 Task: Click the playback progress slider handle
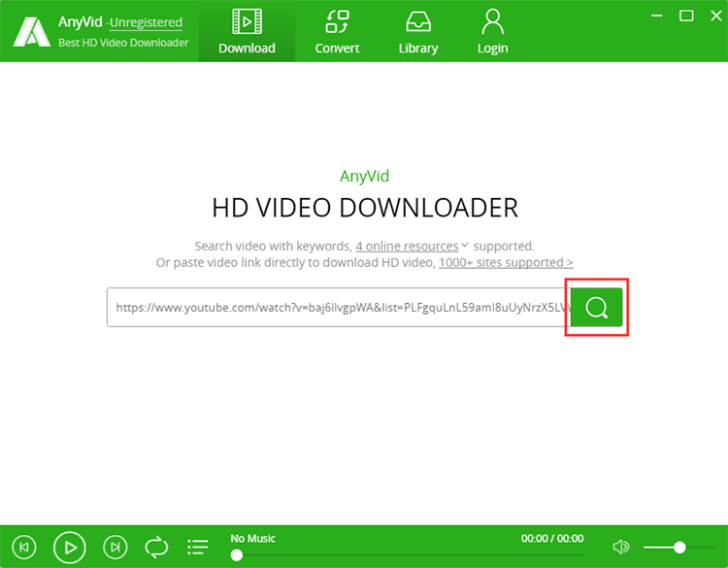[237, 555]
